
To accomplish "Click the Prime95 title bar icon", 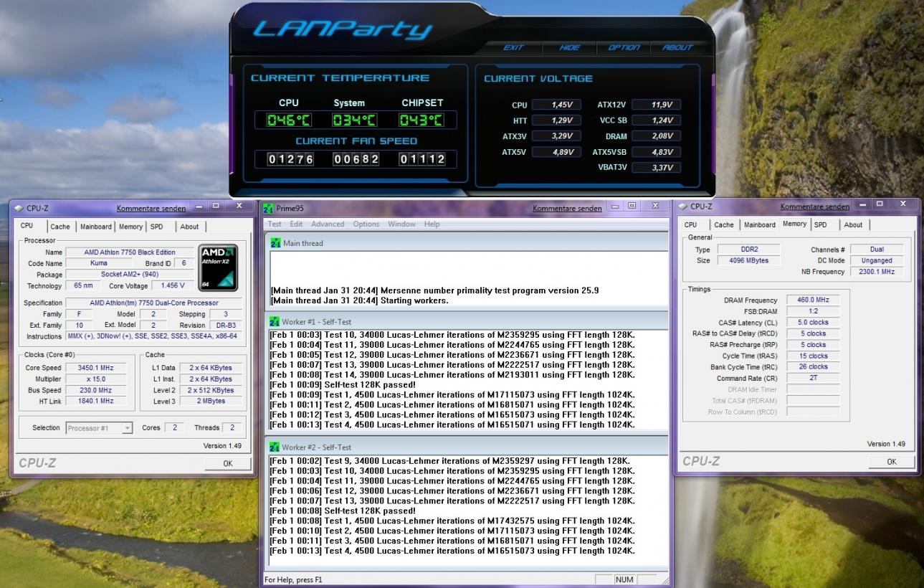I will [268, 209].
